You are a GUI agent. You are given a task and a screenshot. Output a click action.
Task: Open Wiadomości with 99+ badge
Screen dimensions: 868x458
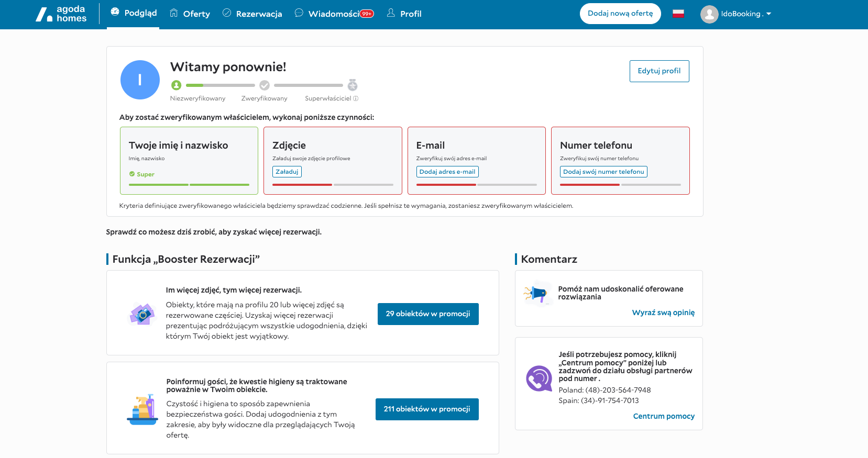pos(334,14)
